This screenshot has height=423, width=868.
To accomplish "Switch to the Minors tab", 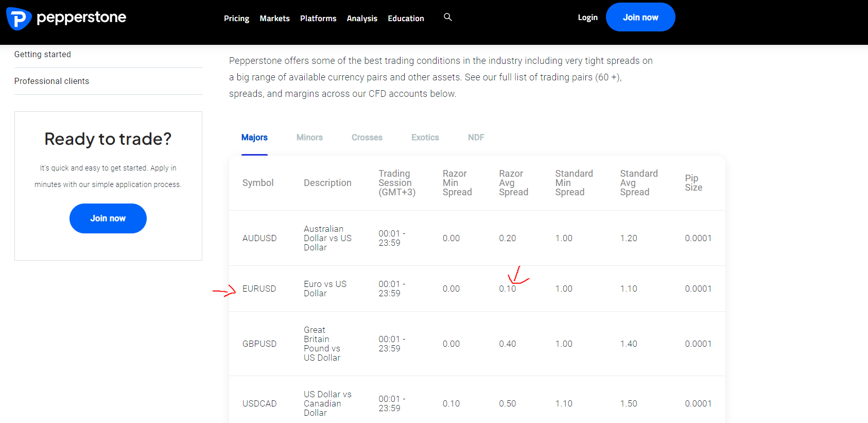I will click(309, 138).
